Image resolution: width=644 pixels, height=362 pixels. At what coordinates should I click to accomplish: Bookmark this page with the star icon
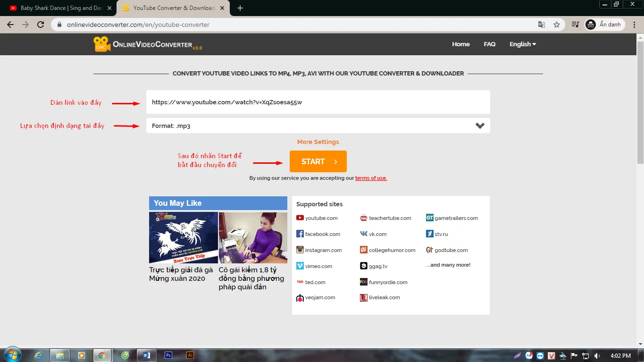point(557,25)
